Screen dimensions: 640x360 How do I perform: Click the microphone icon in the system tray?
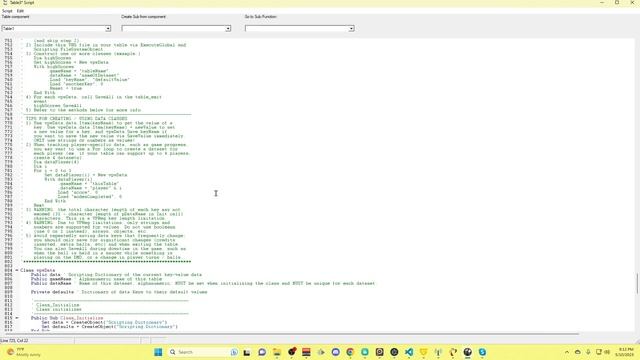coord(588,352)
